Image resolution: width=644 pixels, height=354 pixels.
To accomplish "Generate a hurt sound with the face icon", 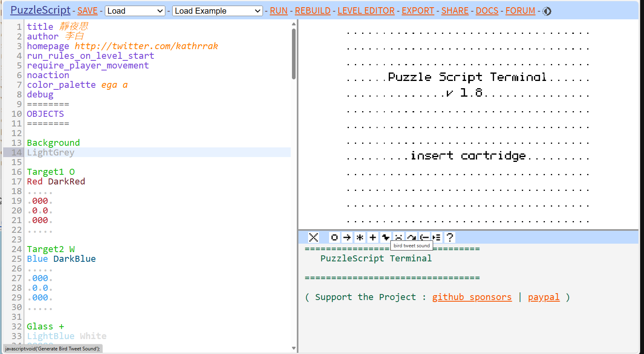I will (399, 237).
